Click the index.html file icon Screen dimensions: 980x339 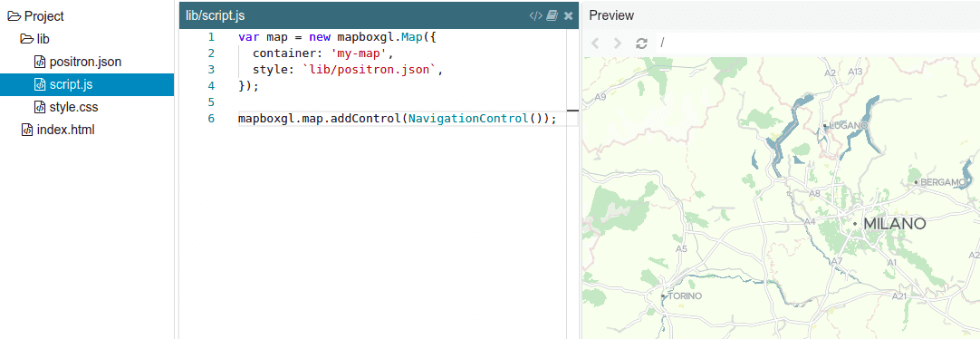pyautogui.click(x=27, y=131)
